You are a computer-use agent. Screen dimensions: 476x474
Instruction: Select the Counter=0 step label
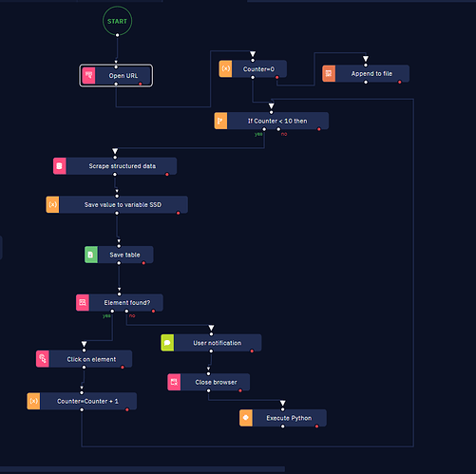(x=258, y=69)
